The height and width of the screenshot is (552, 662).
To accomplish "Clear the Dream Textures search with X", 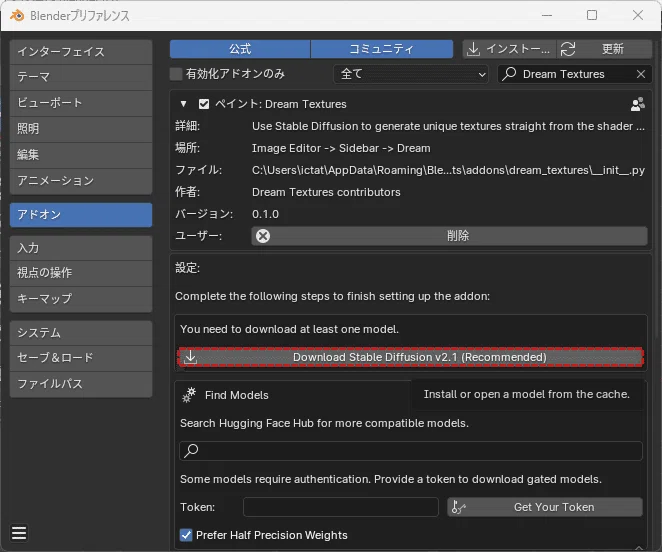I will pyautogui.click(x=640, y=74).
